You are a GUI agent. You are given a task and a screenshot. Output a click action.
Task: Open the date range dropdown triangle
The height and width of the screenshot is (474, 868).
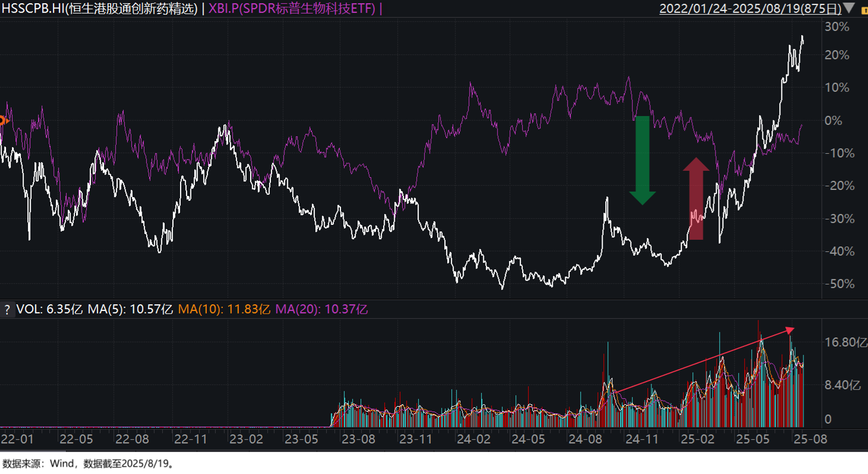849,8
